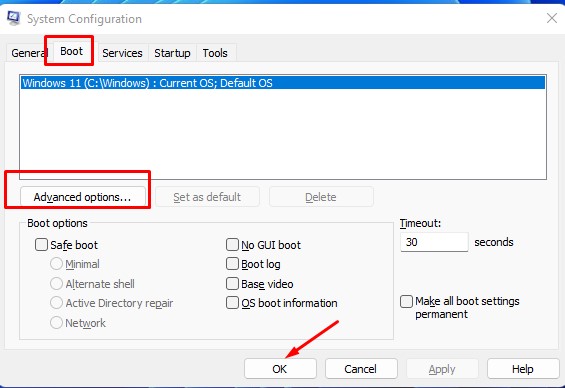Check Make all boot settings permanent

pos(406,301)
